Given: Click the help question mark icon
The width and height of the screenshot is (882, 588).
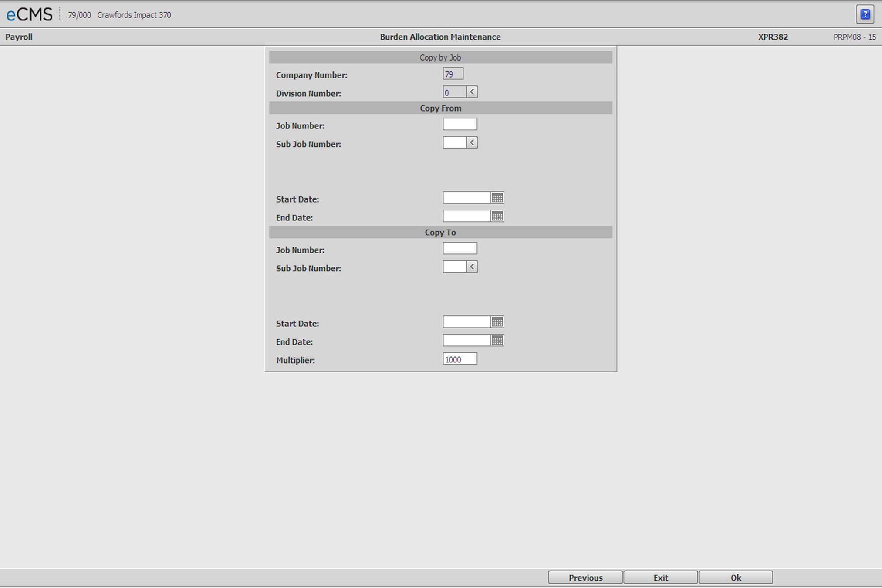Looking at the screenshot, I should (865, 14).
